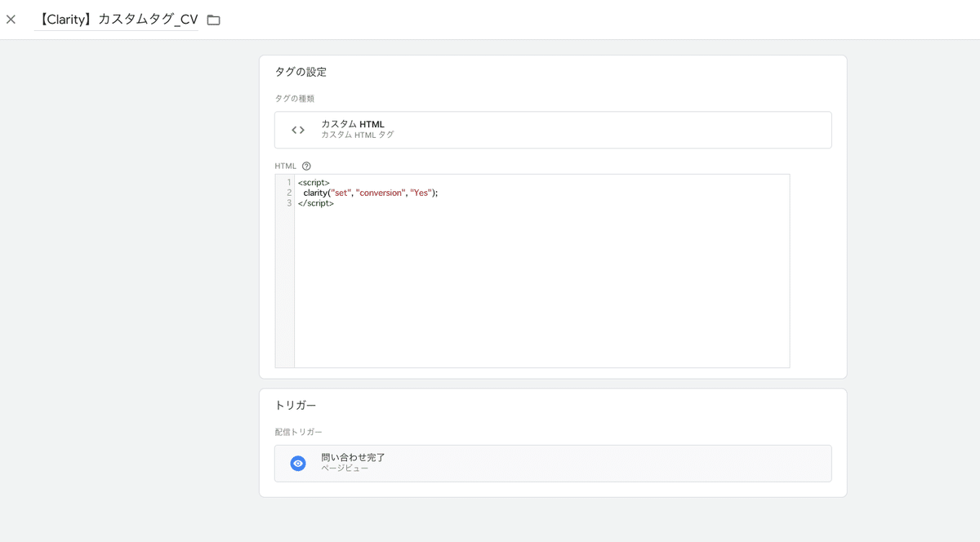
Task: Close the tag editor with the X icon
Action: [x=11, y=20]
